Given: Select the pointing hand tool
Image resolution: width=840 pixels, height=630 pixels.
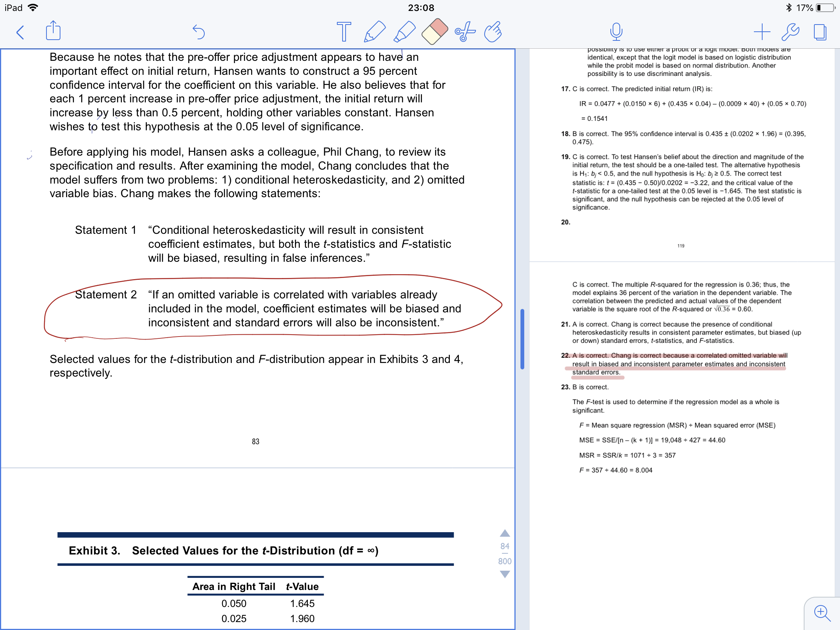Looking at the screenshot, I should pyautogui.click(x=493, y=31).
